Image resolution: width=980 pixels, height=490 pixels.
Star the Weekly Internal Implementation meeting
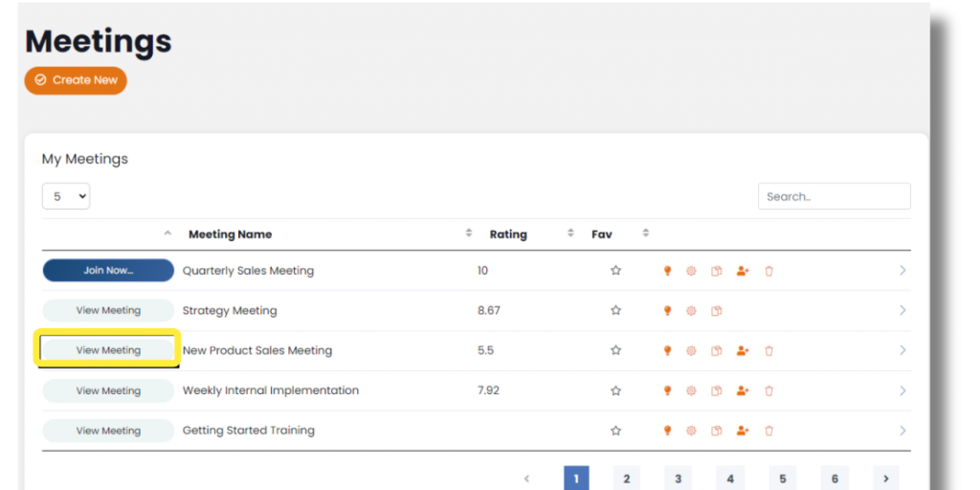click(x=615, y=391)
